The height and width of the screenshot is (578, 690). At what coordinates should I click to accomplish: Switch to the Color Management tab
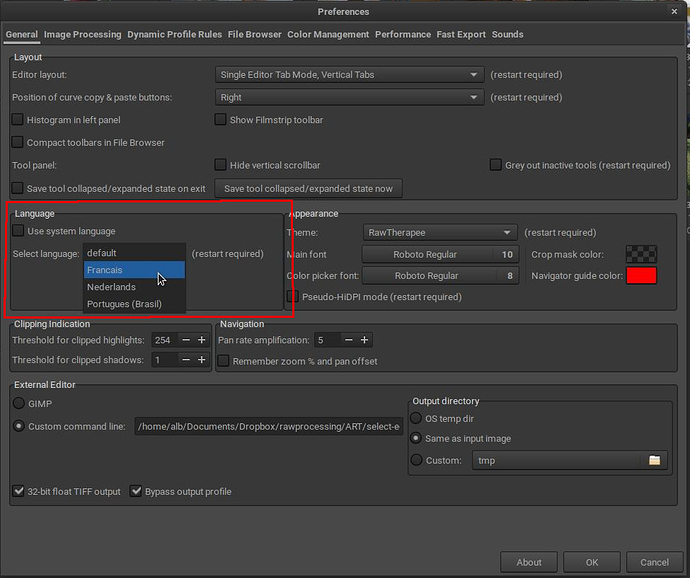328,34
